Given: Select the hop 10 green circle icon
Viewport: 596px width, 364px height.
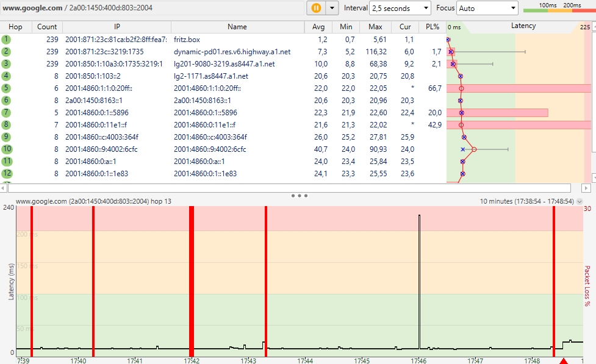Looking at the screenshot, I should pos(7,149).
